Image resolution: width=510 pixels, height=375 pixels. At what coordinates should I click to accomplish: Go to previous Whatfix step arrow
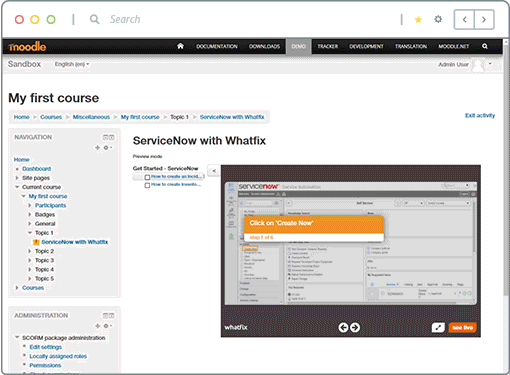point(343,327)
